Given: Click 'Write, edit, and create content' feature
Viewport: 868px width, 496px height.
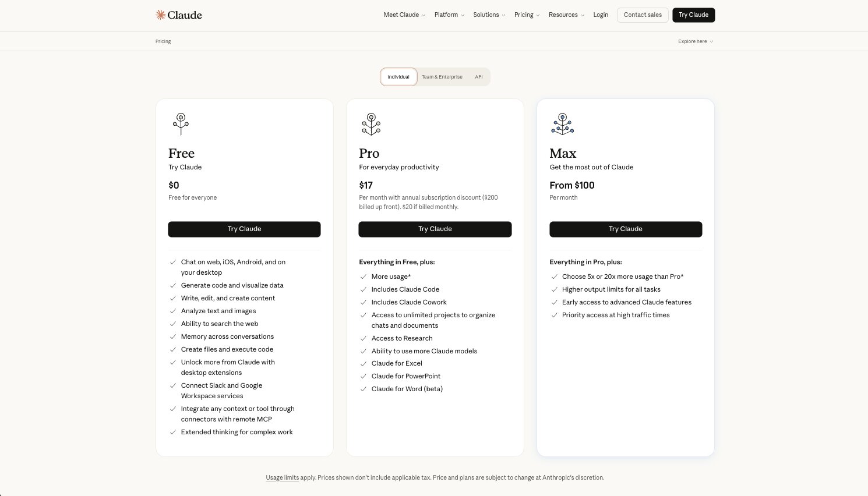Looking at the screenshot, I should click(228, 298).
